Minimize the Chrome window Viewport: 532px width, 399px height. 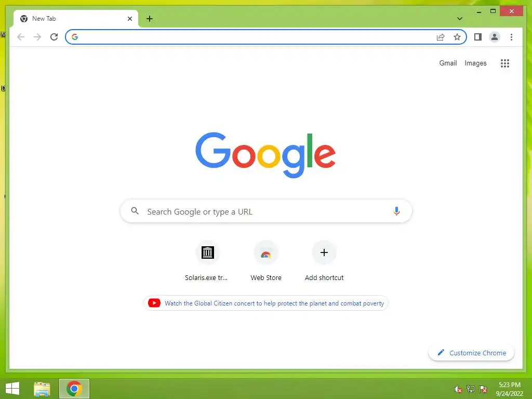tap(478, 11)
